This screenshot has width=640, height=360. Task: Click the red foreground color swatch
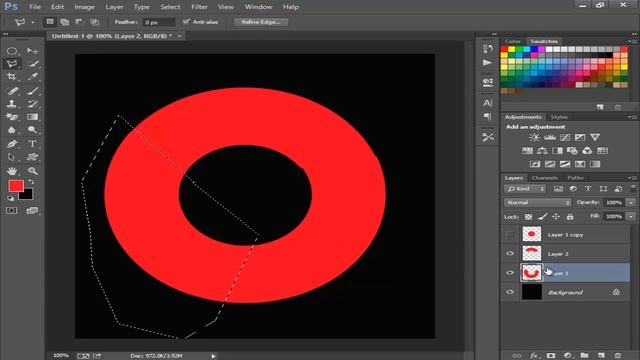tap(16, 185)
